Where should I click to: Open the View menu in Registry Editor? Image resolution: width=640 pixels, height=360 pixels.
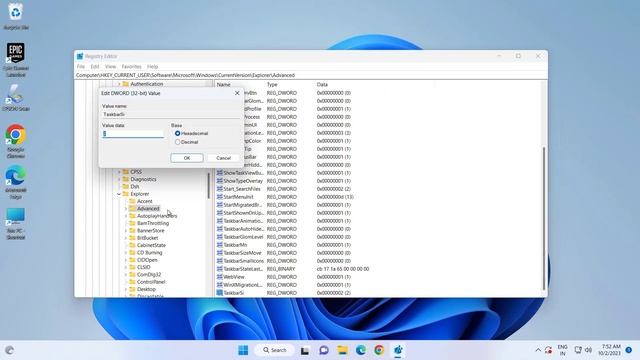[110, 67]
